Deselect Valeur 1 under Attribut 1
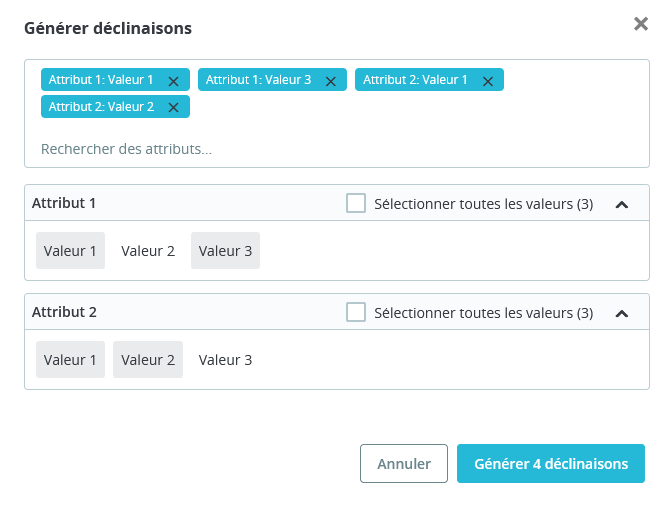This screenshot has height=505, width=667. 70,251
